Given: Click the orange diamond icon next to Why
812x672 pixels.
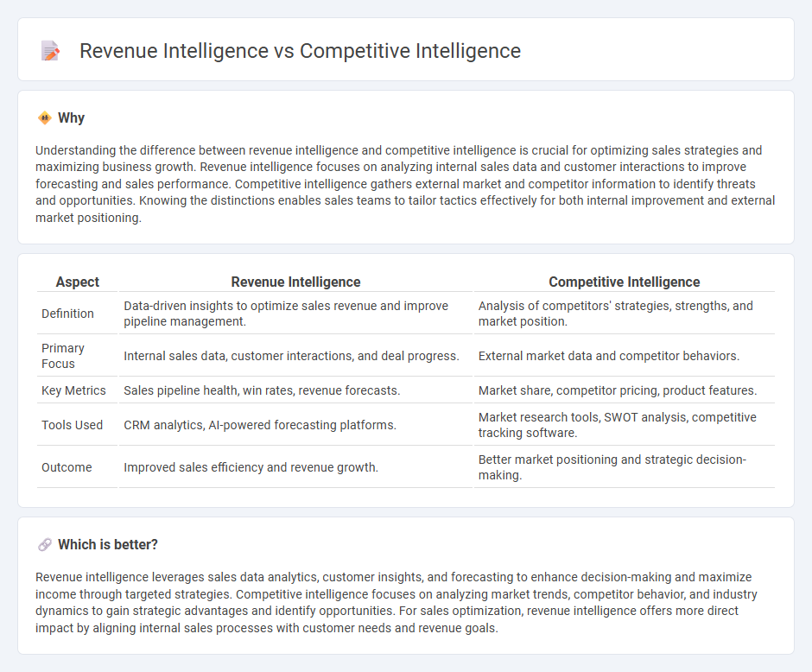Looking at the screenshot, I should click(x=45, y=118).
